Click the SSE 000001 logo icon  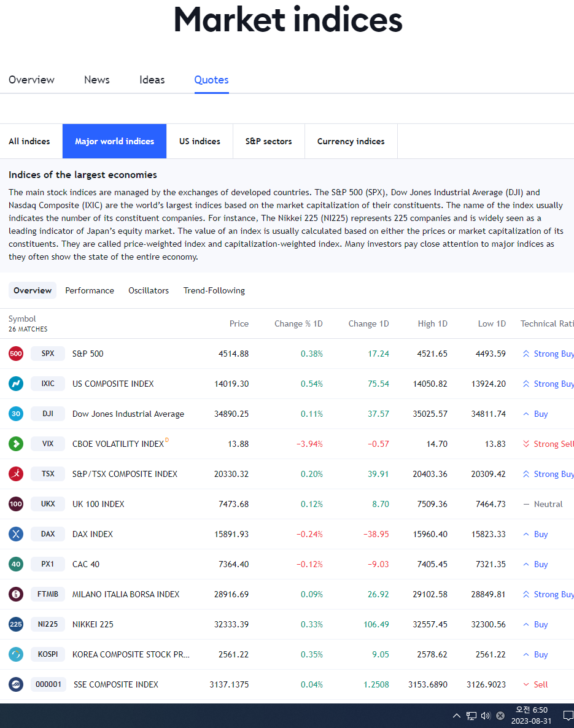click(16, 684)
